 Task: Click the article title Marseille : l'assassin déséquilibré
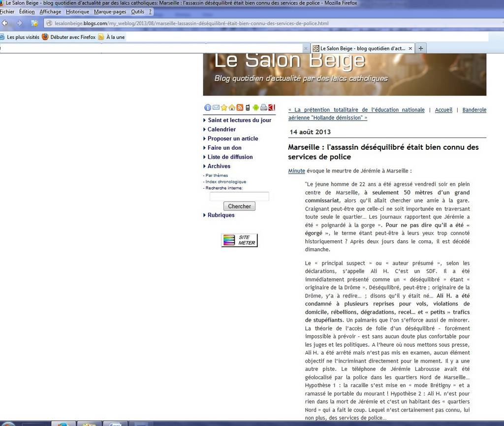click(383, 152)
